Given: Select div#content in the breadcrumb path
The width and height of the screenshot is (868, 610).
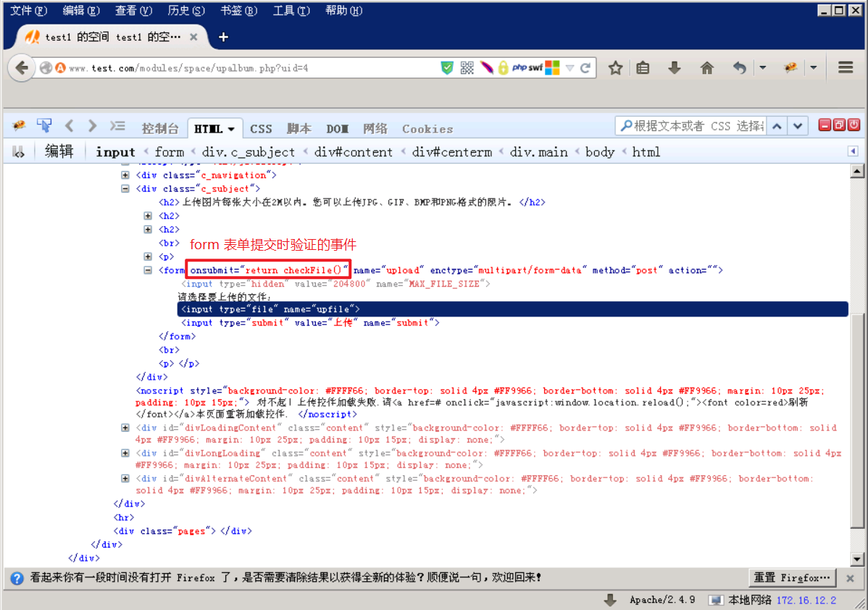Looking at the screenshot, I should tap(354, 151).
